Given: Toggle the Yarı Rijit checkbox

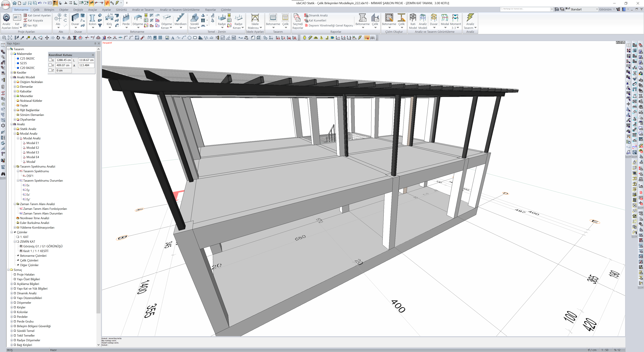Looking at the screenshot, I should [25, 25].
